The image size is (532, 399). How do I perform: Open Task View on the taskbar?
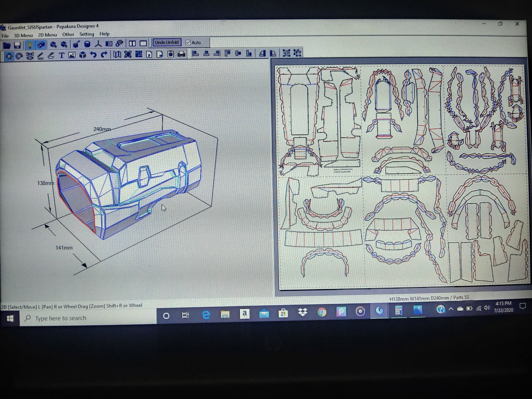pos(185,315)
